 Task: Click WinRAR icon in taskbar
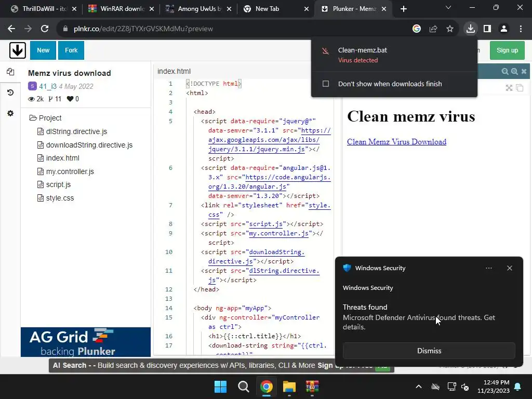pos(312,387)
